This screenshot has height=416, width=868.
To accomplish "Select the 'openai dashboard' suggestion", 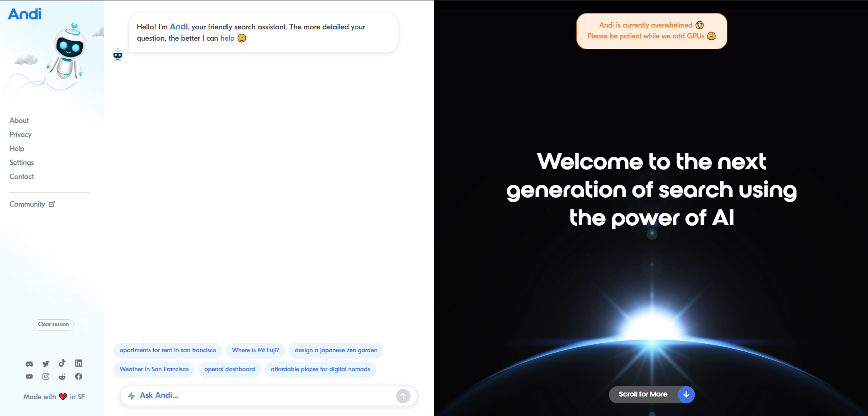I will pyautogui.click(x=230, y=369).
